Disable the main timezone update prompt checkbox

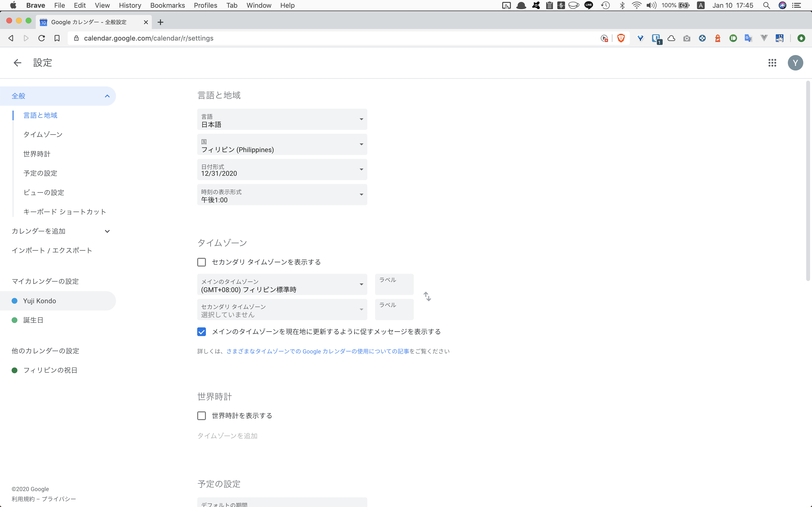(201, 331)
